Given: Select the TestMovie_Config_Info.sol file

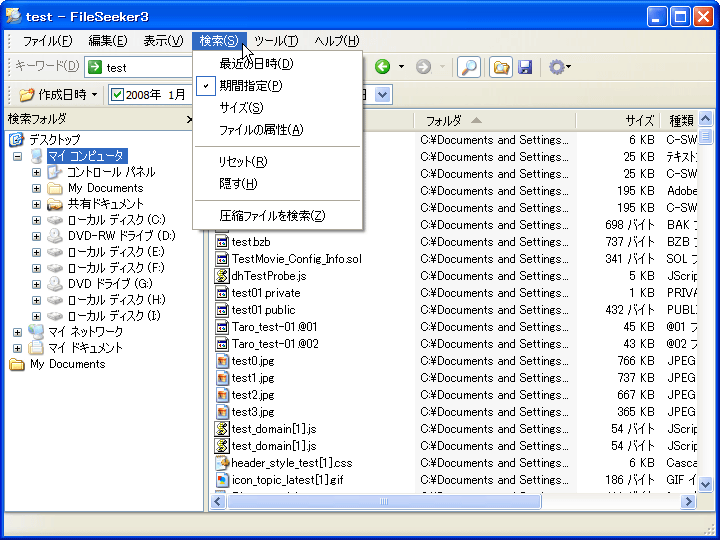Looking at the screenshot, I should click(x=297, y=259).
